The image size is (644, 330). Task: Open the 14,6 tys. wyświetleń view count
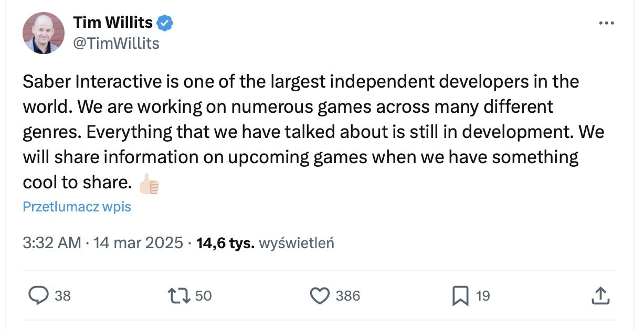[x=265, y=243]
